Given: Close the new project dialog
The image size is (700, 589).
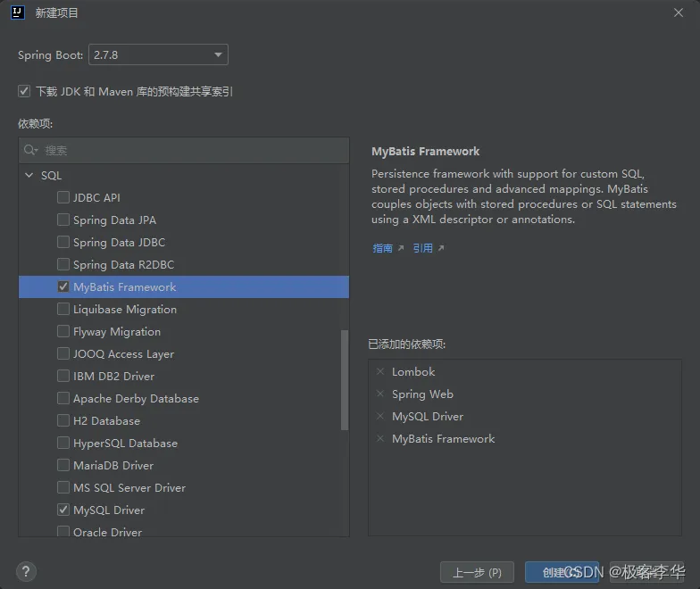Looking at the screenshot, I should [x=679, y=12].
